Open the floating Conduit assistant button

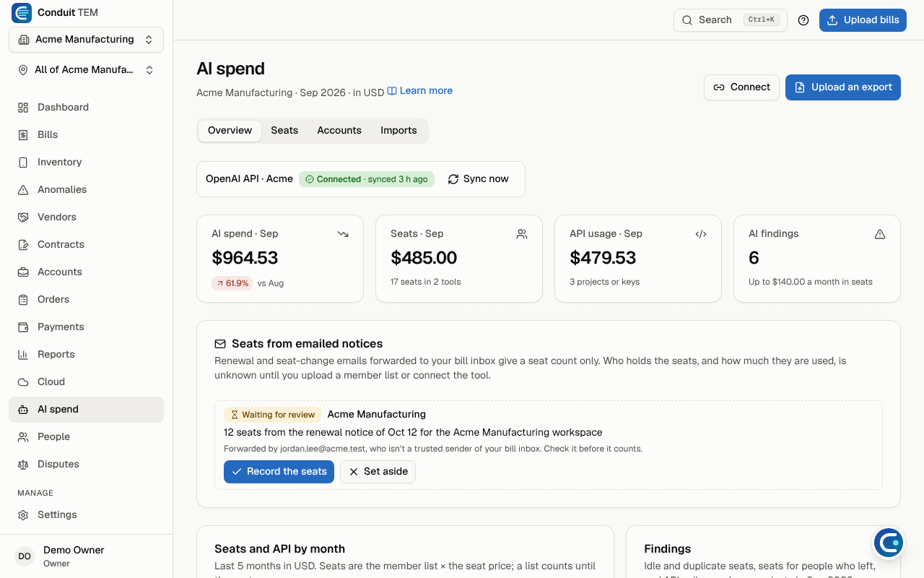[889, 543]
